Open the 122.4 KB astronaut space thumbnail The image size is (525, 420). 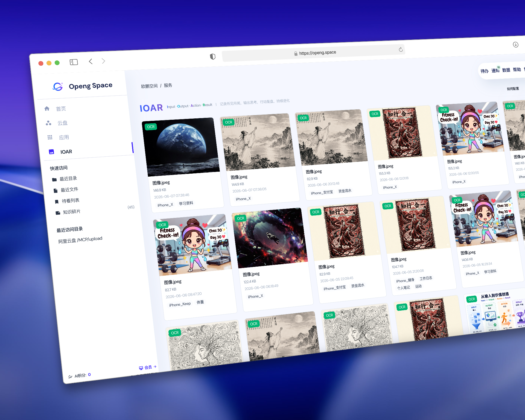[270, 238]
